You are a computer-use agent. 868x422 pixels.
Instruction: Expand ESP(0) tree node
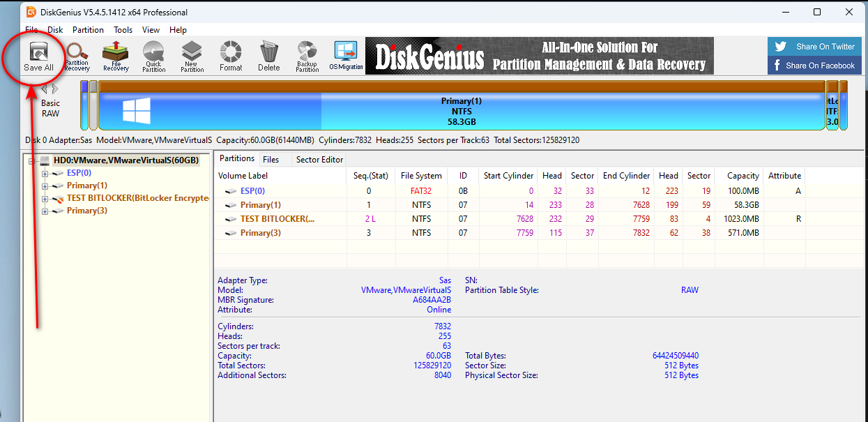click(x=45, y=174)
